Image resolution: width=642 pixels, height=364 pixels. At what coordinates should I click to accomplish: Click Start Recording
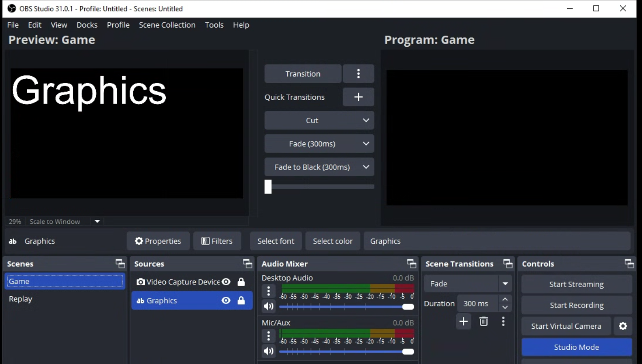(577, 305)
